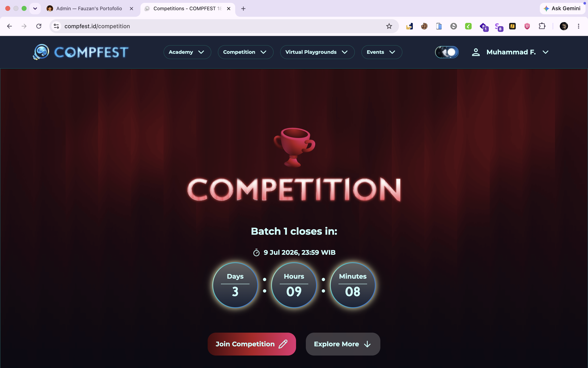Click the compfest.id/competition address bar
Viewport: 588px width, 368px height.
coord(224,26)
